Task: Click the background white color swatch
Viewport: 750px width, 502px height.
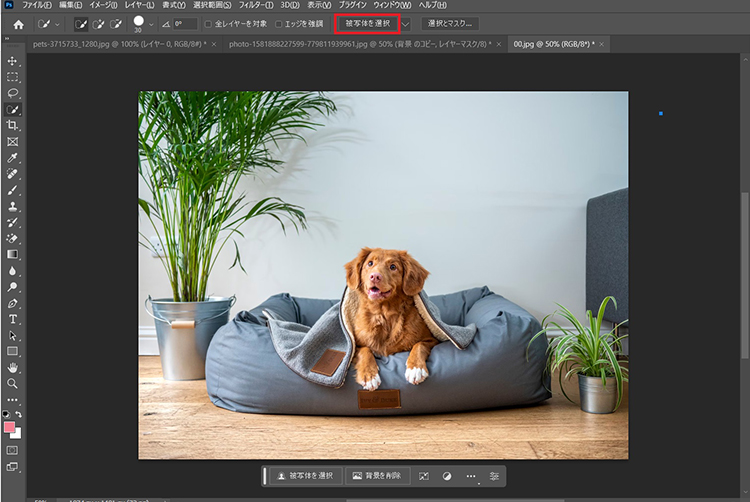Action: tap(18, 434)
